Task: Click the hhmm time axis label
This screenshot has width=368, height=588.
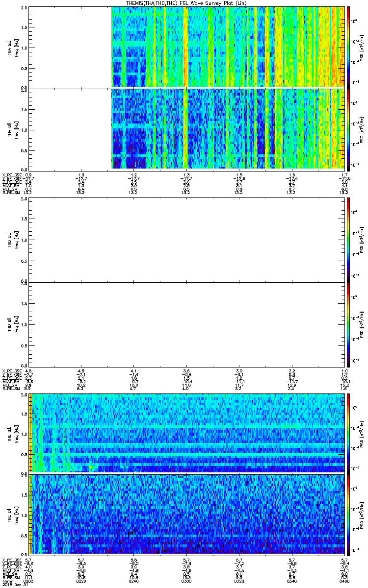Action: [x=7, y=580]
